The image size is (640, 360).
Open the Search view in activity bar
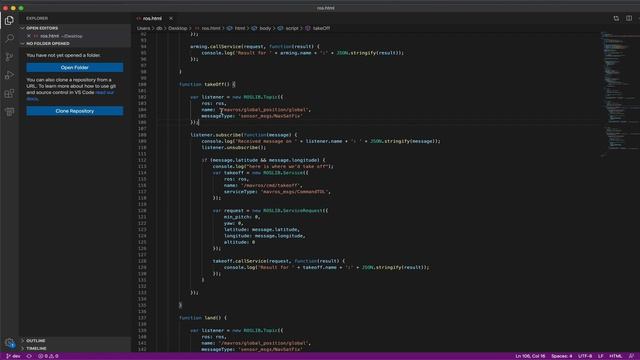tap(9, 38)
